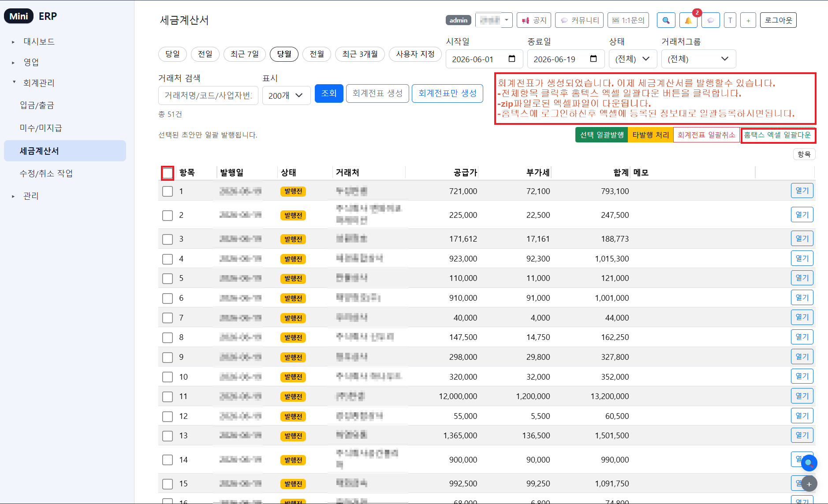Click 열기 for row 11

pos(802,396)
